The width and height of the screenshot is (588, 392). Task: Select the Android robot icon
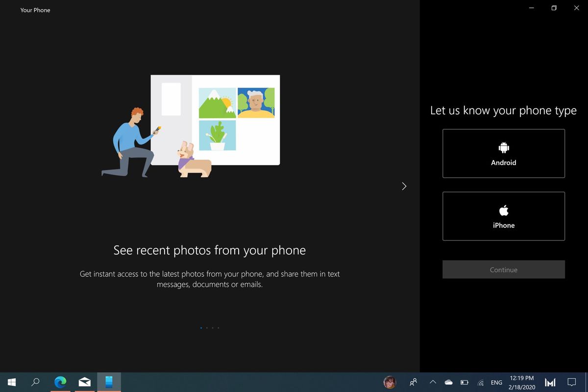pyautogui.click(x=503, y=146)
